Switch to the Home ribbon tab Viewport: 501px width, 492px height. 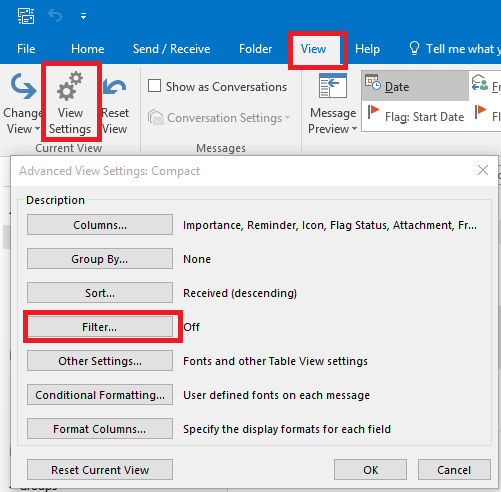point(88,49)
